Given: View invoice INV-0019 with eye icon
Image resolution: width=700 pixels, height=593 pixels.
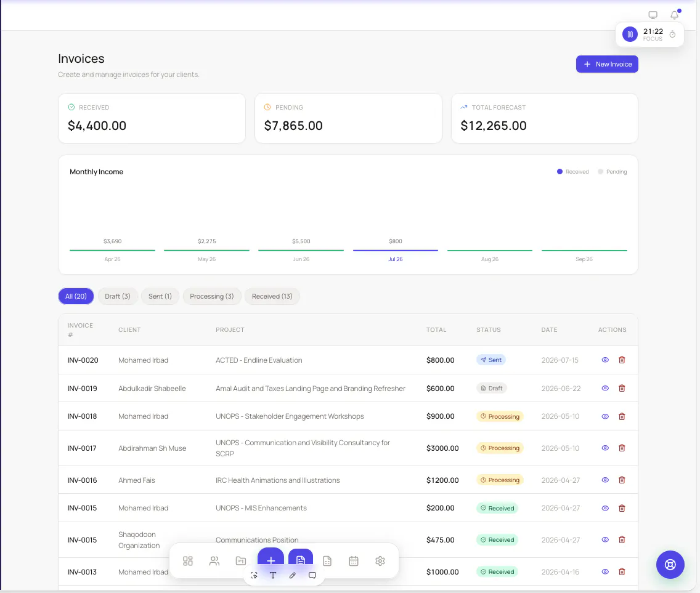Looking at the screenshot, I should [605, 388].
